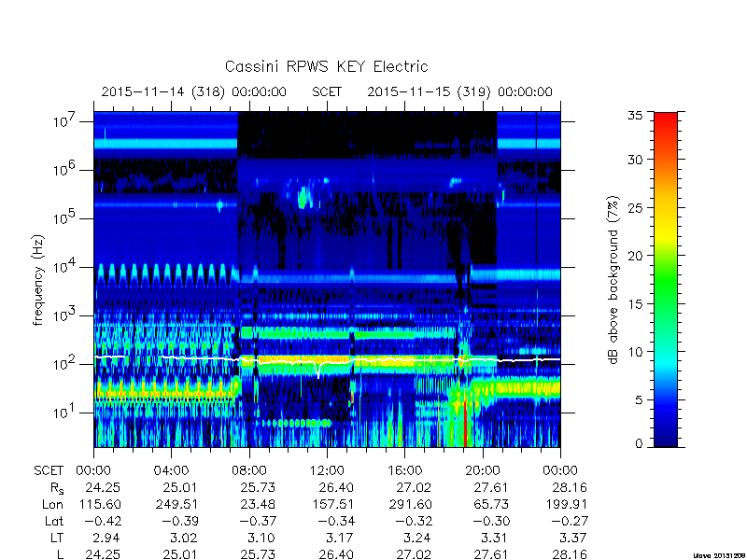Screen dimensions: 747x560
Task: Click the Lon value 65.73
Action: tap(492, 504)
